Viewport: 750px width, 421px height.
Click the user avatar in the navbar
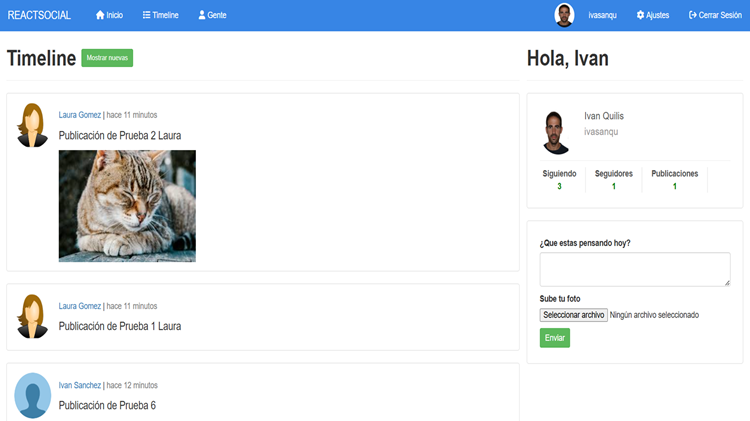tap(565, 15)
